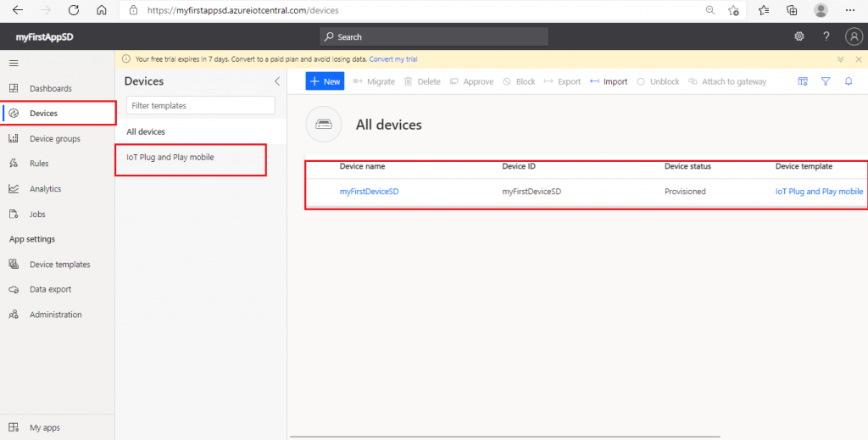
Task: Open the filter funnel icon
Action: point(826,81)
